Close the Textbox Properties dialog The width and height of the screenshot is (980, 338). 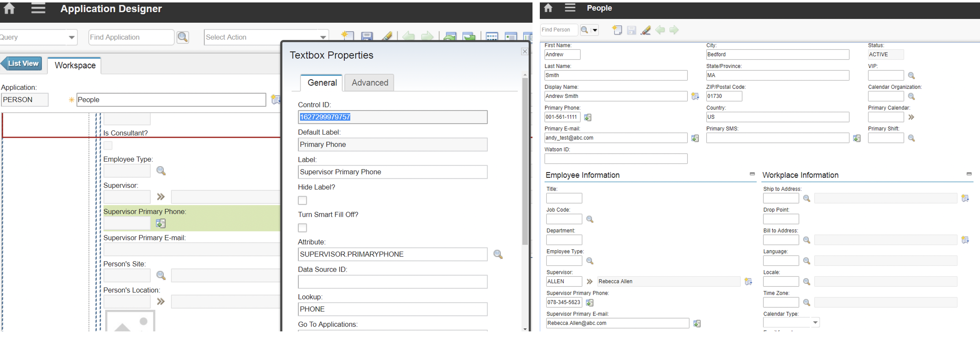[x=524, y=51]
